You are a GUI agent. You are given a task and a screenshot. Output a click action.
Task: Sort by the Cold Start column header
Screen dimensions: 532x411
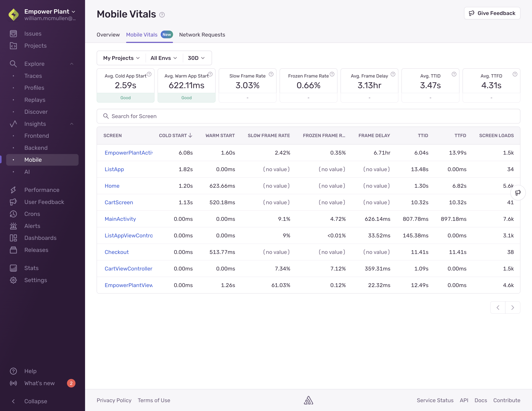[x=176, y=136]
